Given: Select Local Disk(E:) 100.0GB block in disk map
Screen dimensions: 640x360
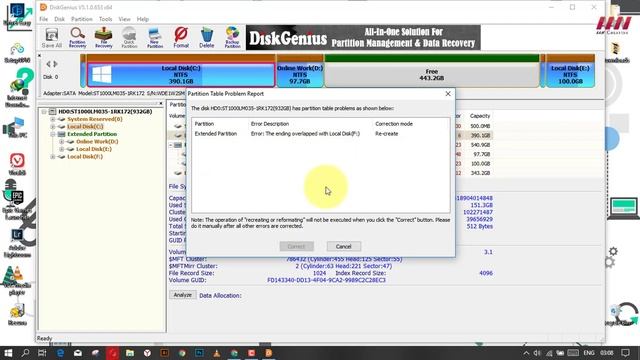Looking at the screenshot, I should [x=570, y=75].
